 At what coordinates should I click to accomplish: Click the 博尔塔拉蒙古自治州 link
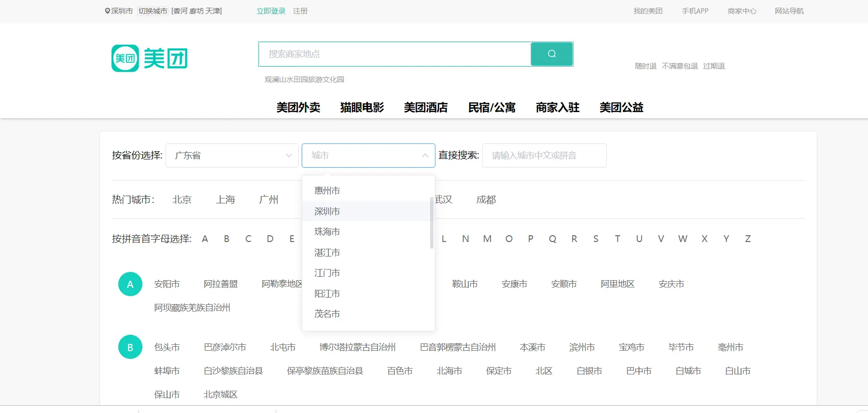pyautogui.click(x=358, y=347)
